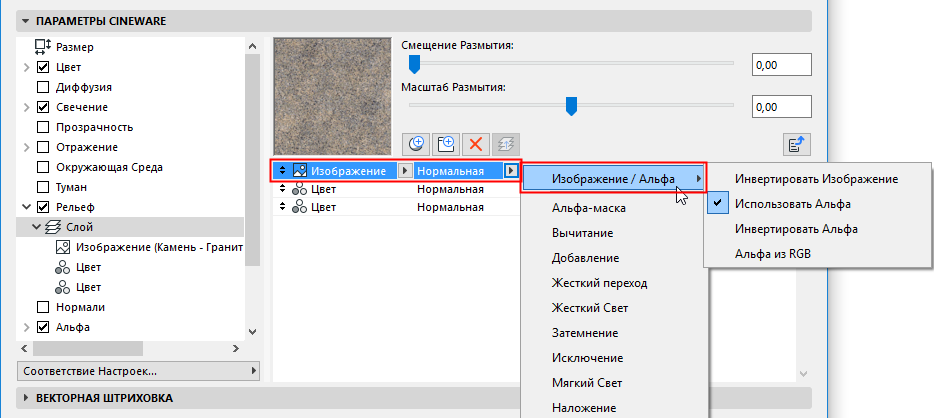934x418 pixels.
Task: Click the red X delete layer button
Action: (x=475, y=144)
